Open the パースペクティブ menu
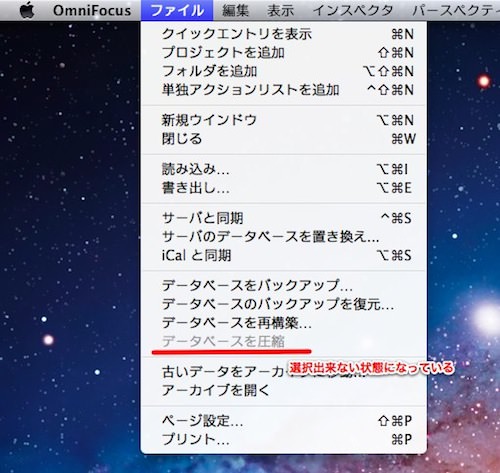The height and width of the screenshot is (473, 500). 456,10
